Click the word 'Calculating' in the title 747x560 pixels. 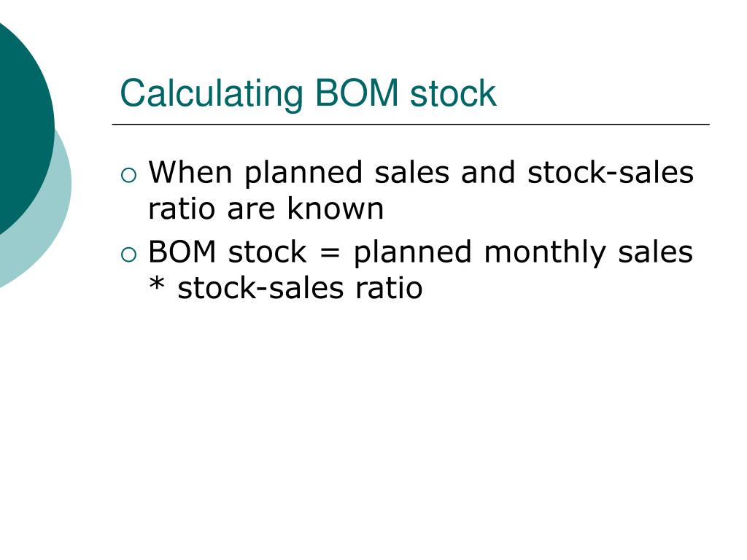tap(212, 94)
